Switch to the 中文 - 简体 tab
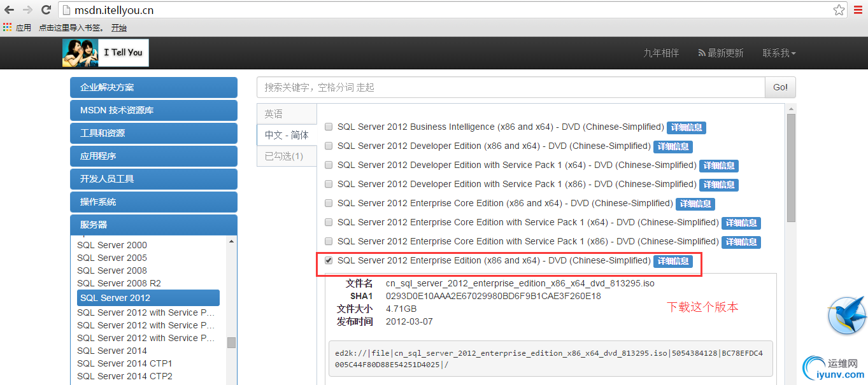Viewport: 868px width, 385px height. pyautogui.click(x=287, y=135)
